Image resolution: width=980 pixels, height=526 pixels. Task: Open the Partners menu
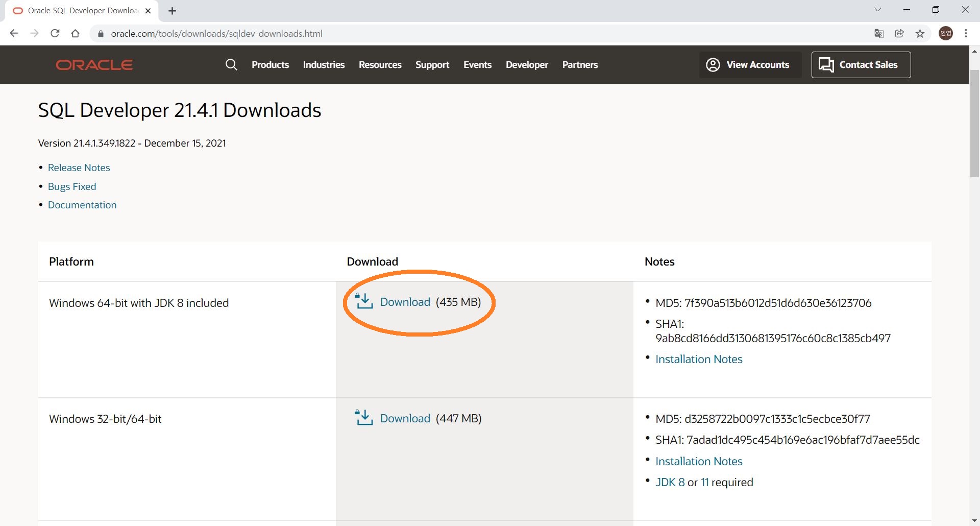tap(580, 65)
